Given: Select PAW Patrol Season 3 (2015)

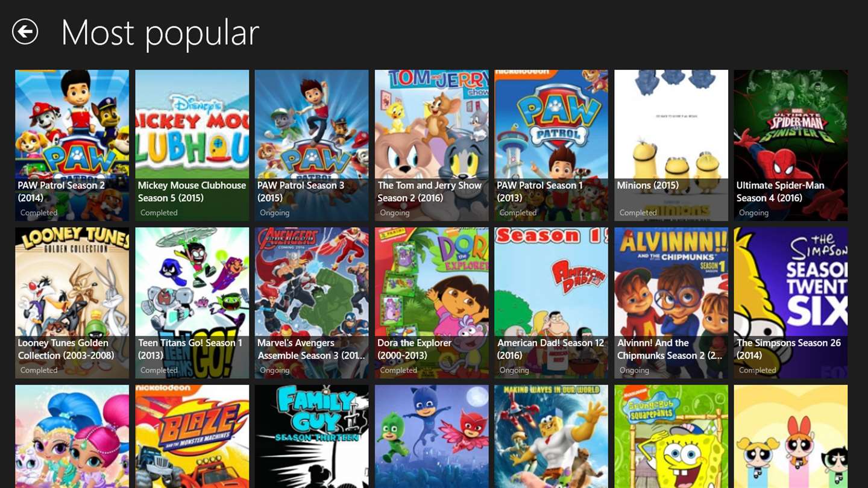Looking at the screenshot, I should [312, 145].
